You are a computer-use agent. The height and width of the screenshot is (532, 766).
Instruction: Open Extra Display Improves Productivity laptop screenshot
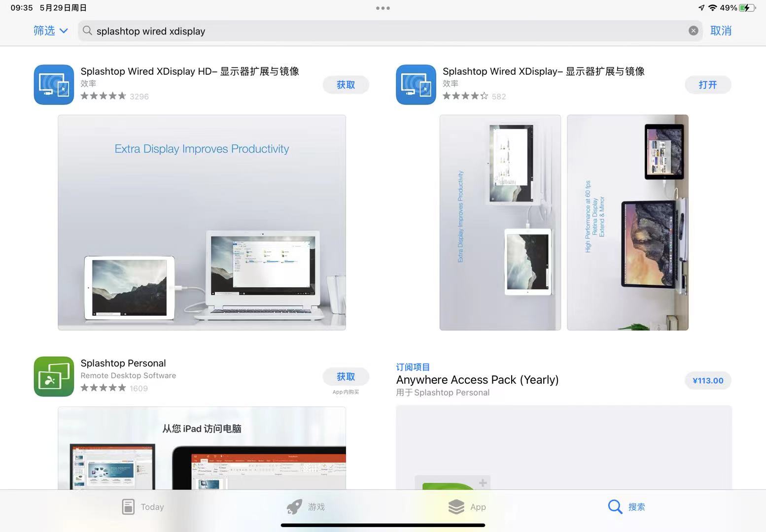coord(202,222)
